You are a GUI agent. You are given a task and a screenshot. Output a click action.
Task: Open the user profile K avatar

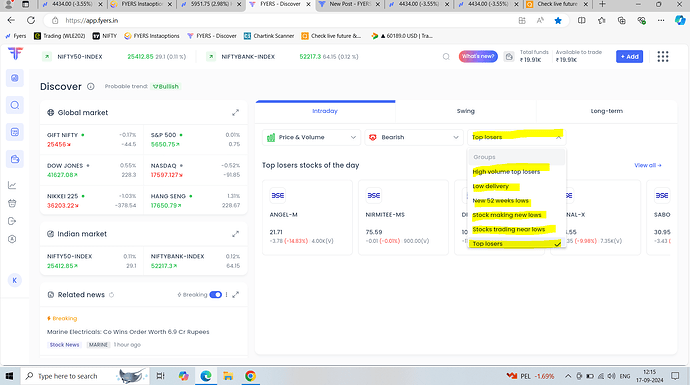click(x=15, y=280)
